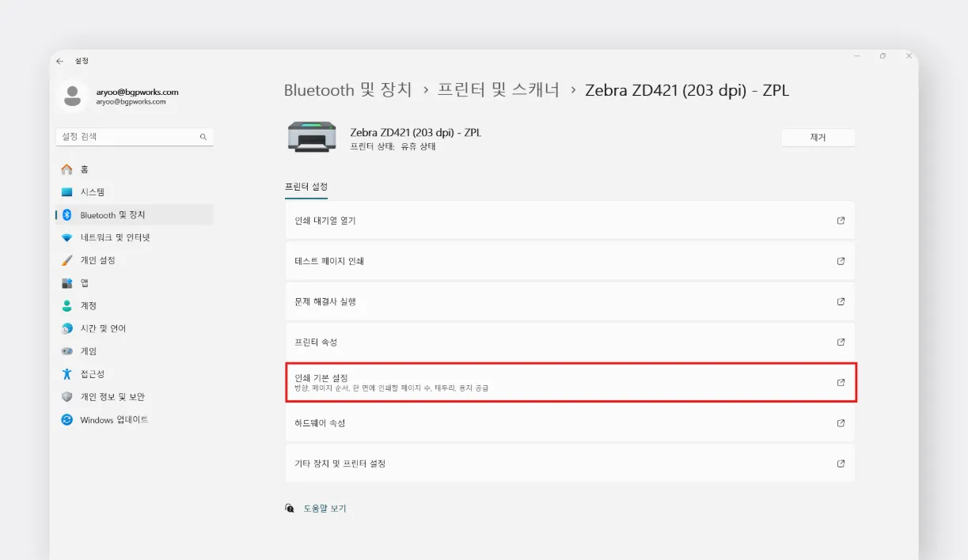
Task: Choose 테스트 페이지 인쇄
Action: (570, 261)
